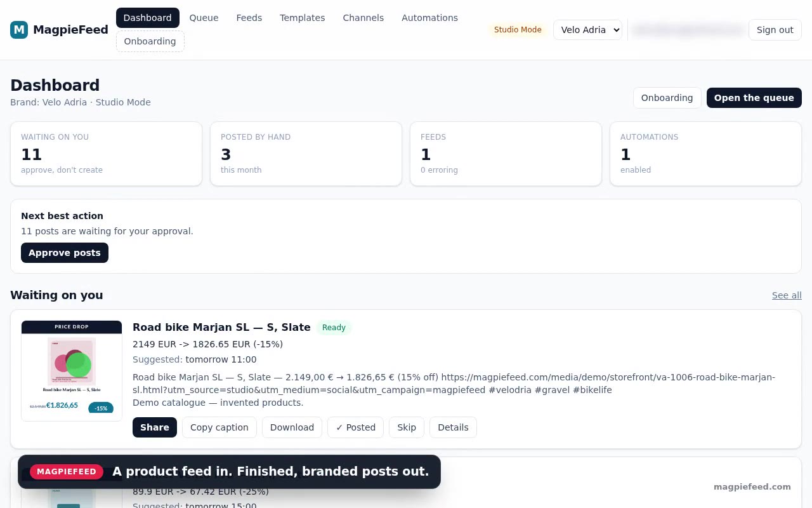
Task: Click Open the queue button
Action: 754,98
